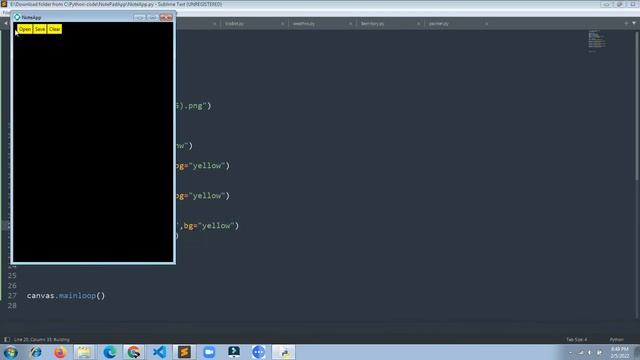Click the network icon in system tray

580,352
